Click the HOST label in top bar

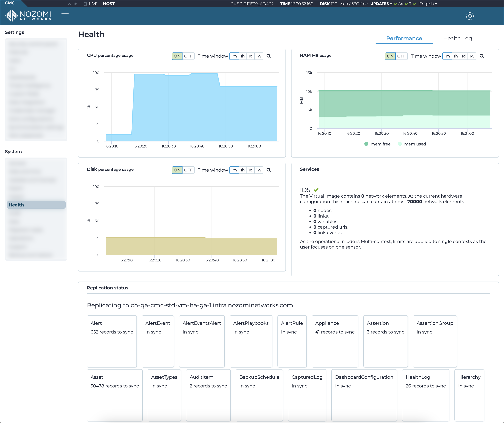(x=109, y=4)
